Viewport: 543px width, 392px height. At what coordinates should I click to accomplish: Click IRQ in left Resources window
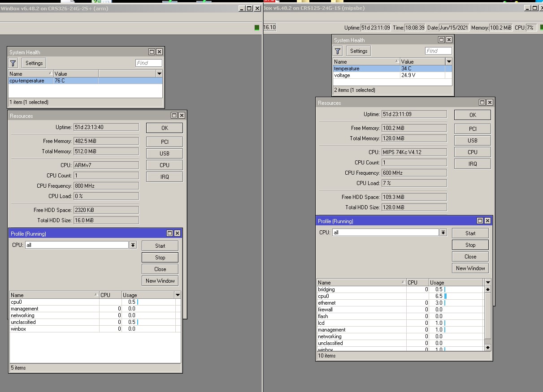coord(165,177)
